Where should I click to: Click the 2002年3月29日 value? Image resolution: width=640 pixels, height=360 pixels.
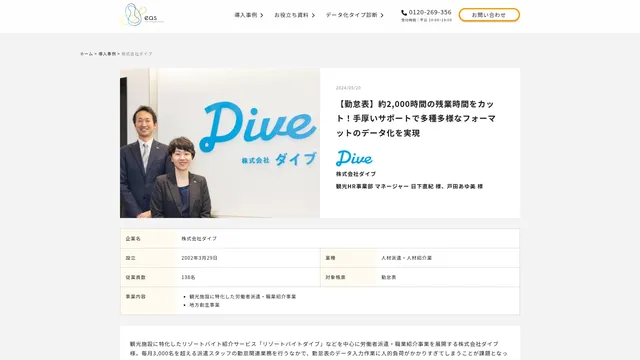200,258
